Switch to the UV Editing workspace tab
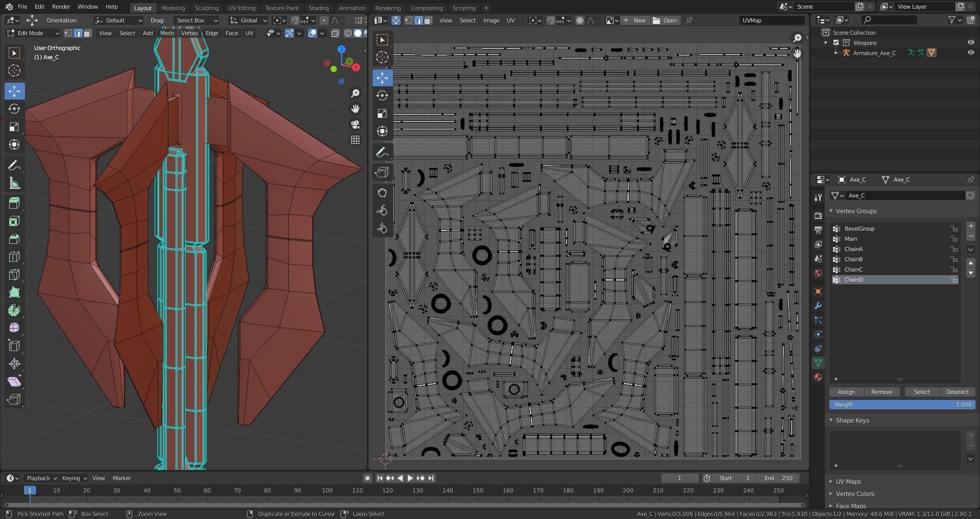 (x=241, y=8)
